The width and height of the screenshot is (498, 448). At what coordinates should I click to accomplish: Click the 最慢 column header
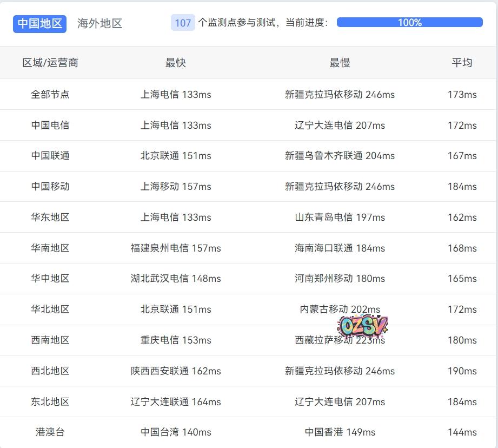[x=340, y=63]
